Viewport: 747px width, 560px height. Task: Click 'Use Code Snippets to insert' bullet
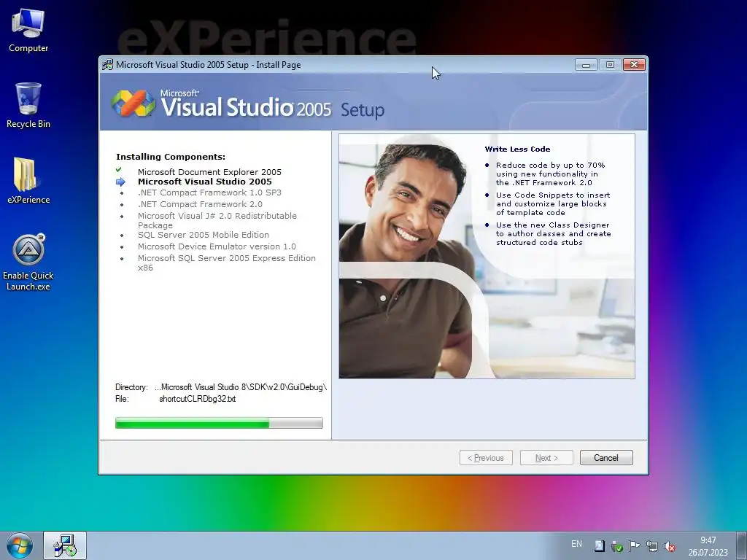(553, 204)
